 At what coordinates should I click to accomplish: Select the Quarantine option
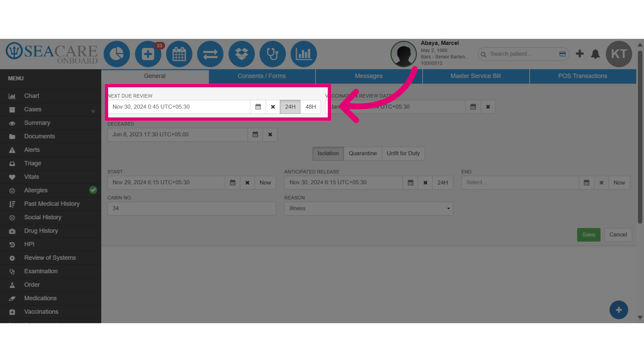click(363, 154)
